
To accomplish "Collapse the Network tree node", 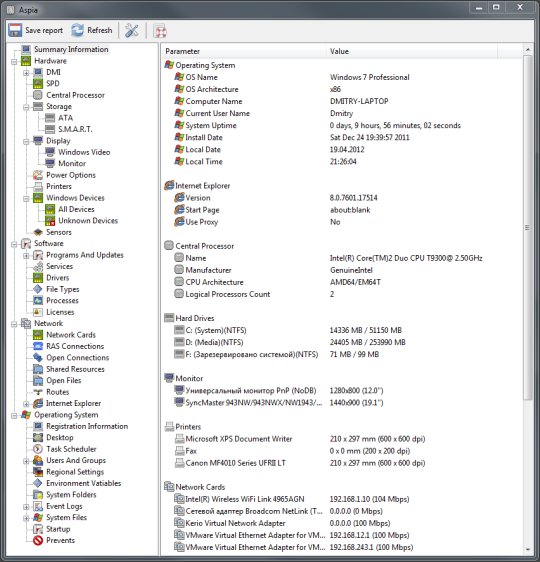I will coord(14,324).
